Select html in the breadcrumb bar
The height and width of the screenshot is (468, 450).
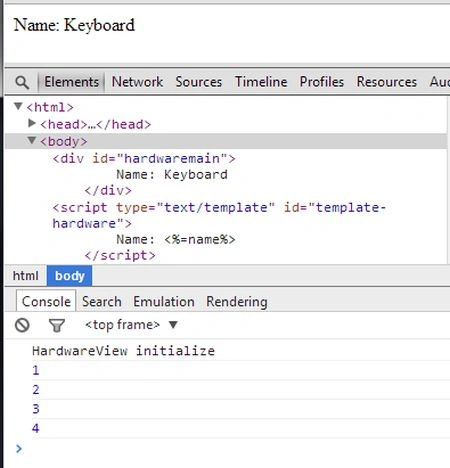pos(25,276)
